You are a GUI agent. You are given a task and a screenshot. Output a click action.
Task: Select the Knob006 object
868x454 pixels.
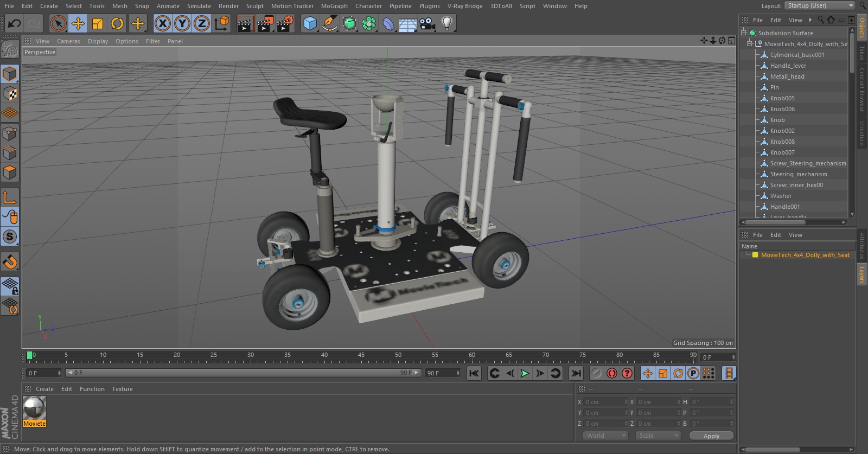pyautogui.click(x=782, y=109)
